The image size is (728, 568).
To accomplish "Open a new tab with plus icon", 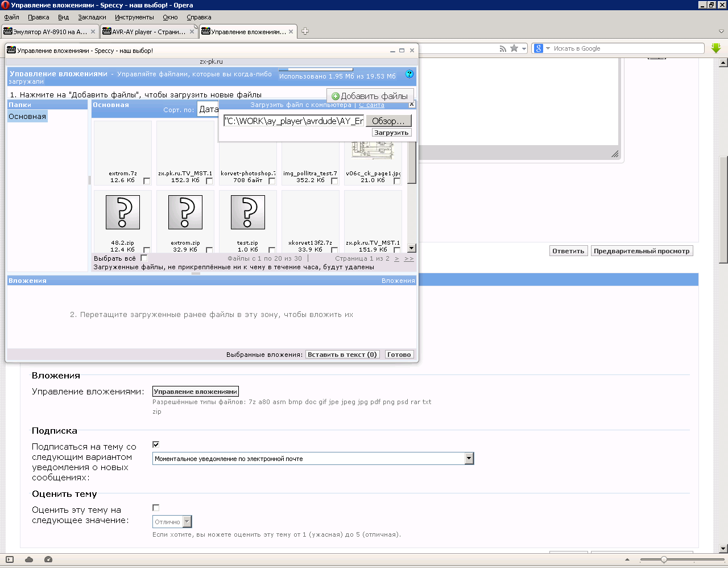I will pyautogui.click(x=305, y=31).
